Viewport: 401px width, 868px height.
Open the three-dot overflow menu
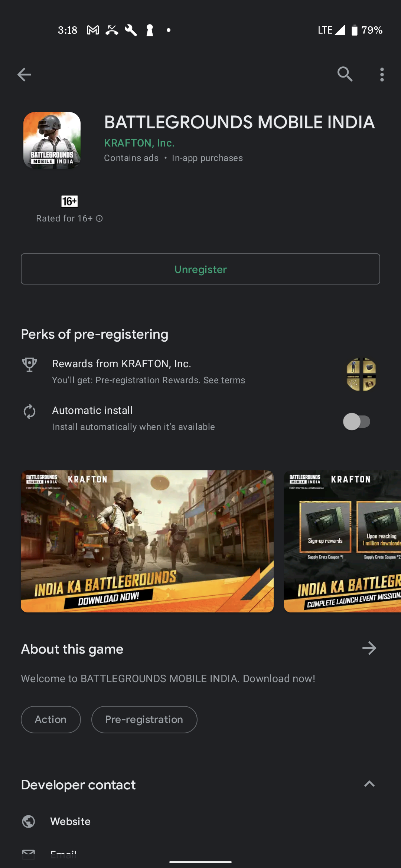click(x=382, y=75)
